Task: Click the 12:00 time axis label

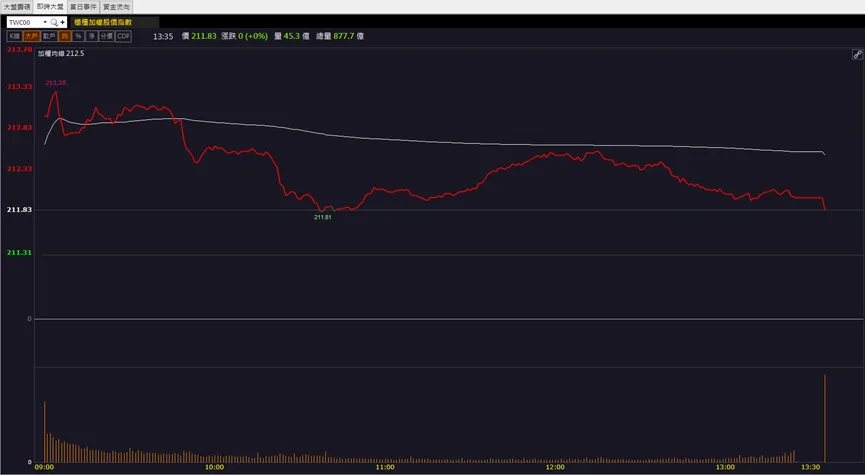Action: [x=555, y=467]
